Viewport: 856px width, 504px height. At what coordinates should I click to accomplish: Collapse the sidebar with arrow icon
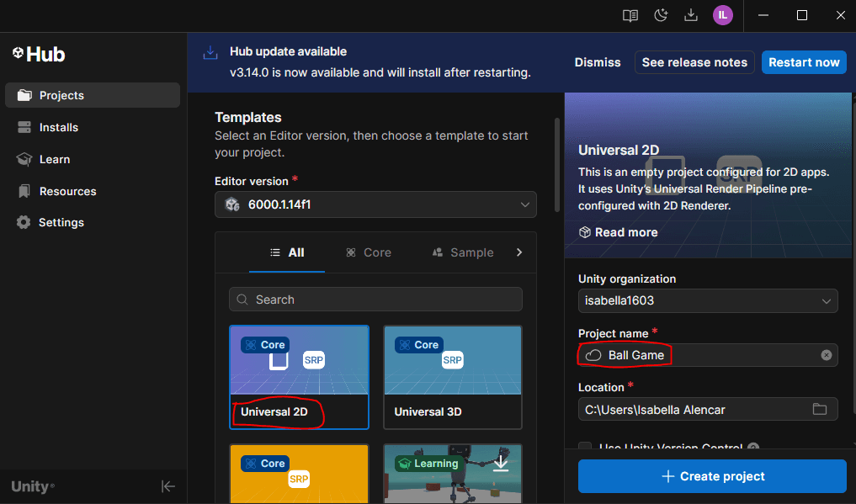coord(168,486)
